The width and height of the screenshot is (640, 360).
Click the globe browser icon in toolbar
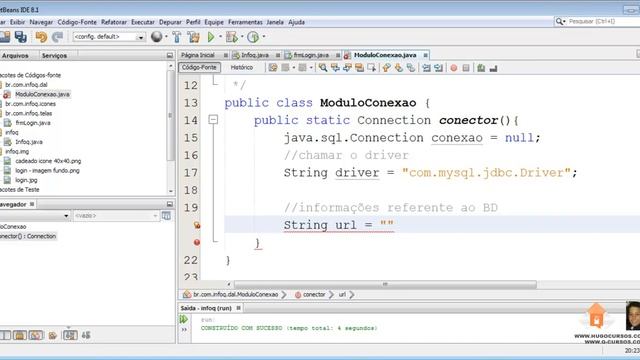point(156,37)
